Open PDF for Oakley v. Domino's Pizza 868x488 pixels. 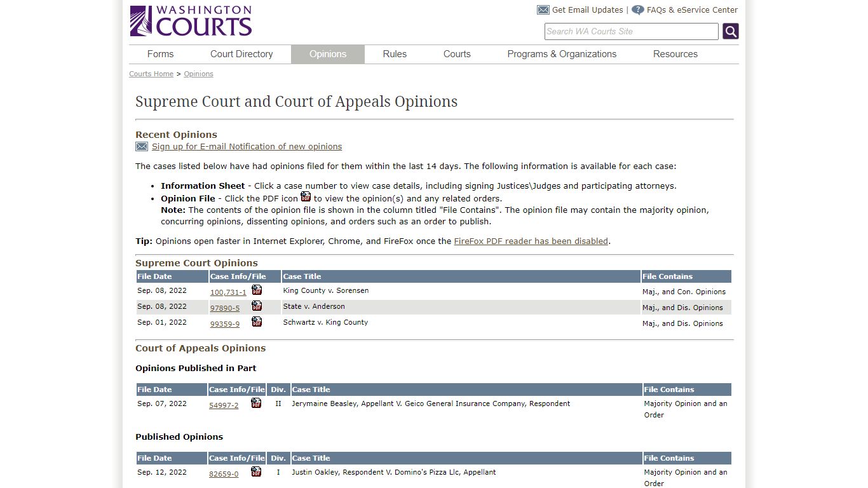click(x=256, y=471)
